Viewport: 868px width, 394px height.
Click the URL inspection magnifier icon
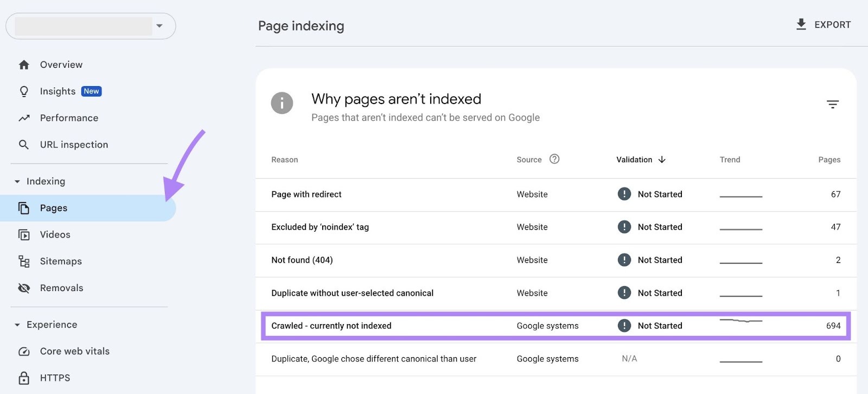[x=24, y=145]
